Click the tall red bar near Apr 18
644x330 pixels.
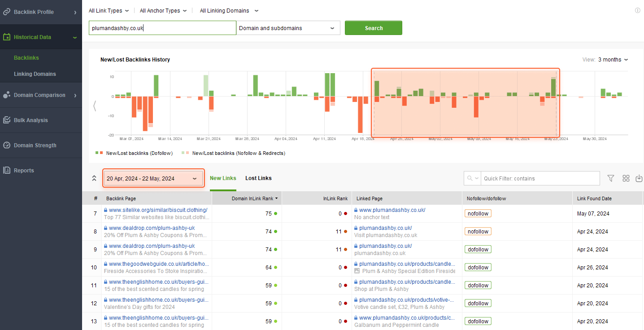tap(360, 114)
